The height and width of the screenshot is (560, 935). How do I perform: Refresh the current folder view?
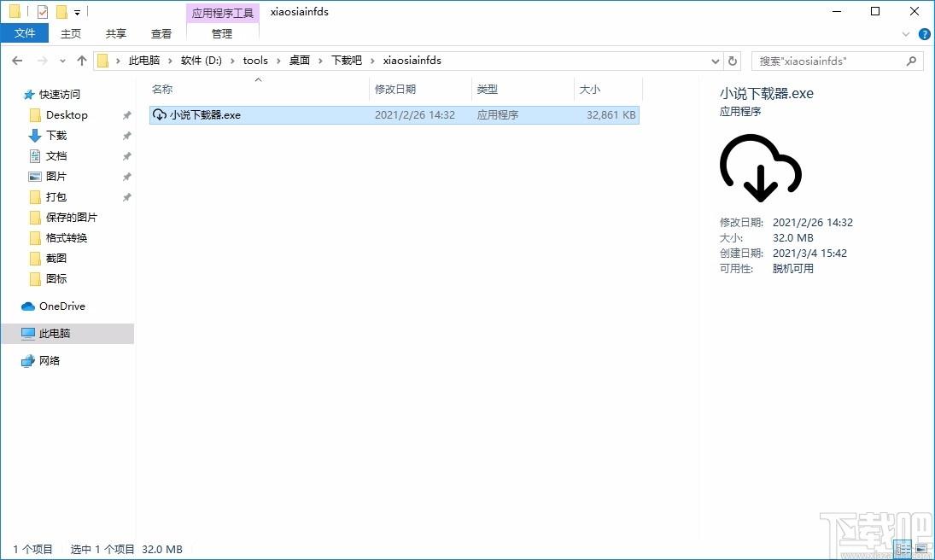(x=733, y=61)
